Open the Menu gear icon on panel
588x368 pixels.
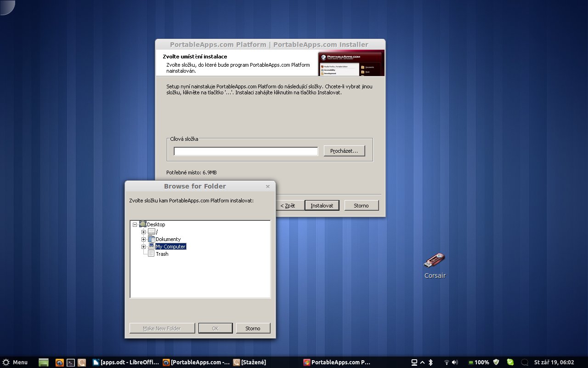pyautogui.click(x=6, y=362)
